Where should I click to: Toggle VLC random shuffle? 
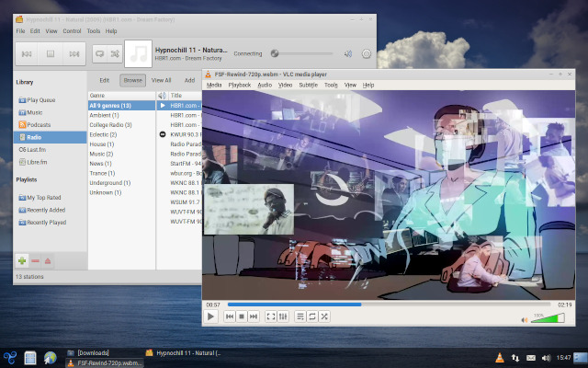tap(324, 316)
